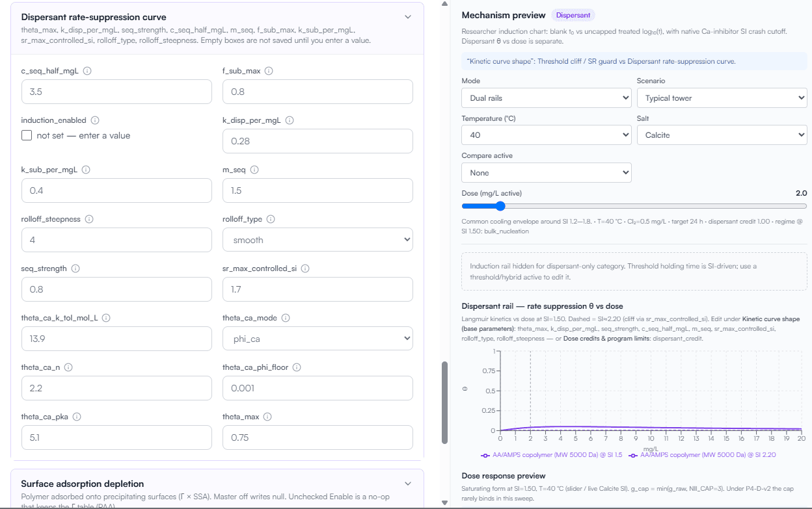Viewport: 812px width, 509px height.
Task: Open info icon beside c_seq_half_mgL
Action: (87, 71)
